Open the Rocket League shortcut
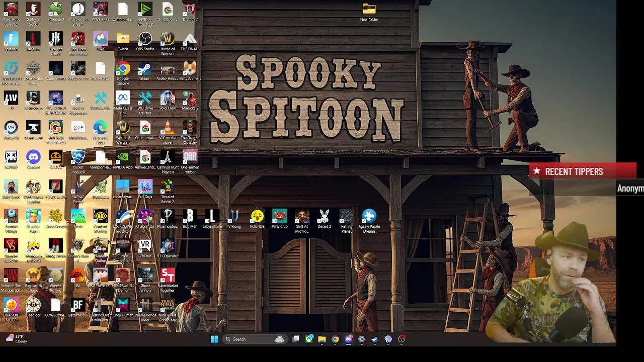Viewport: 644px width, 362px height. (78, 162)
